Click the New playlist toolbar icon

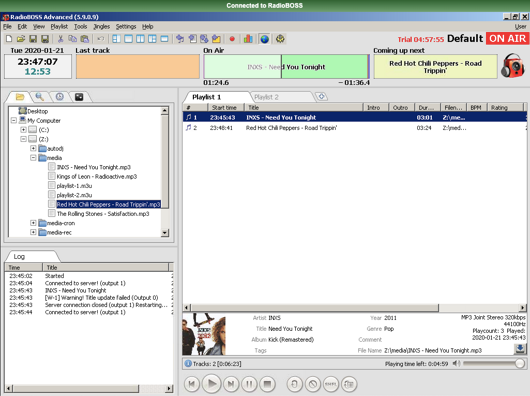[9, 39]
